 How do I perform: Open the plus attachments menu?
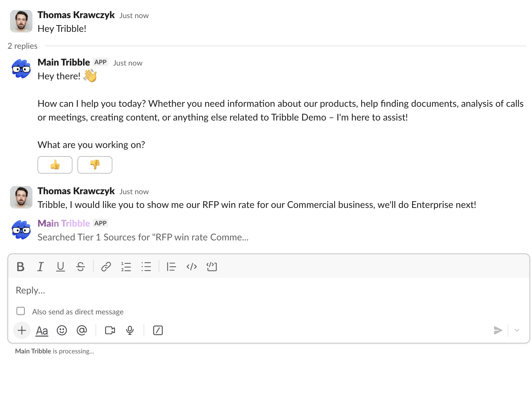(x=22, y=330)
